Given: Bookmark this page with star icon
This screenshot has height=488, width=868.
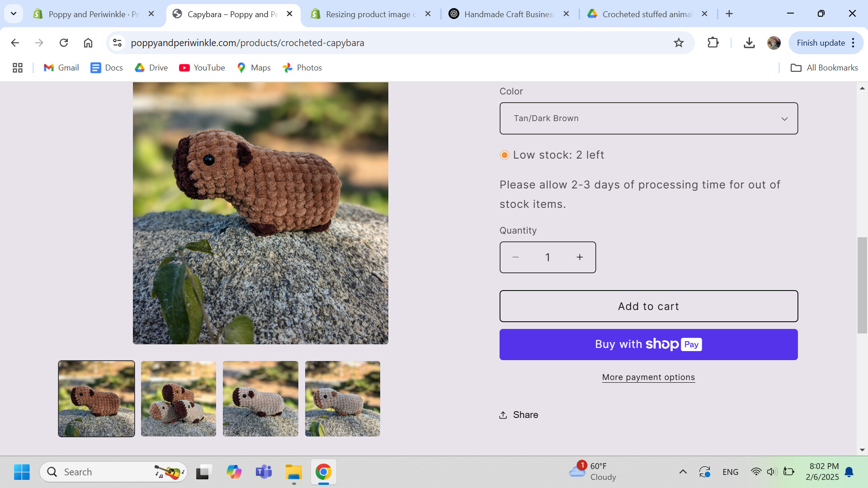Looking at the screenshot, I should (679, 43).
